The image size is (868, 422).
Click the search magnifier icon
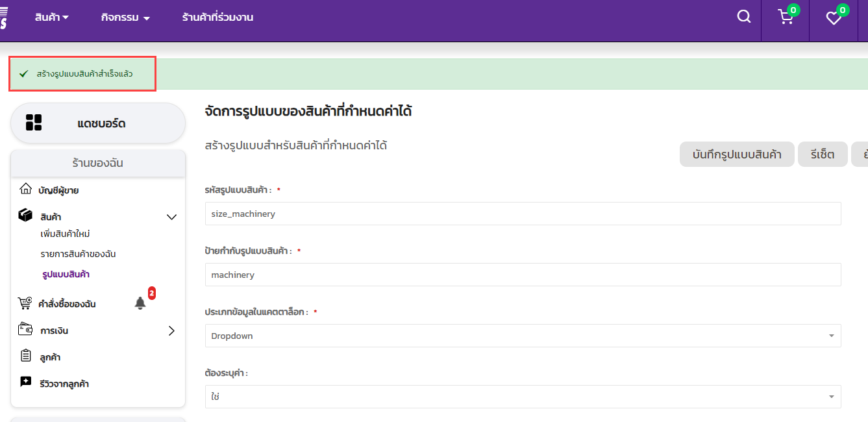point(744,18)
